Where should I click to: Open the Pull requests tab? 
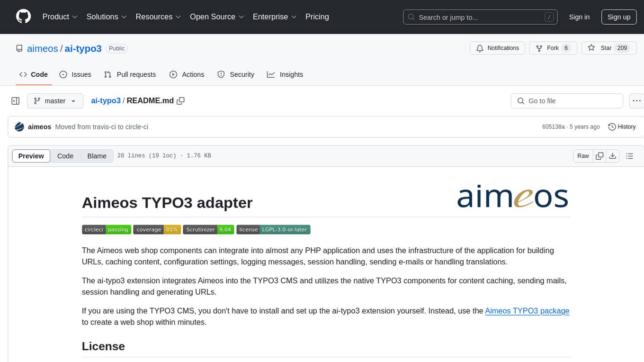[x=130, y=74]
